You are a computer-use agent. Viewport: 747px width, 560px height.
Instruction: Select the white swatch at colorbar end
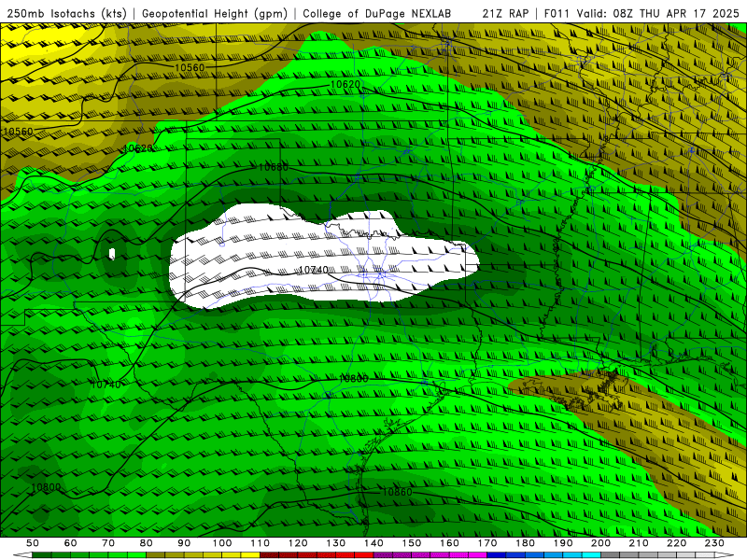pyautogui.click(x=705, y=555)
